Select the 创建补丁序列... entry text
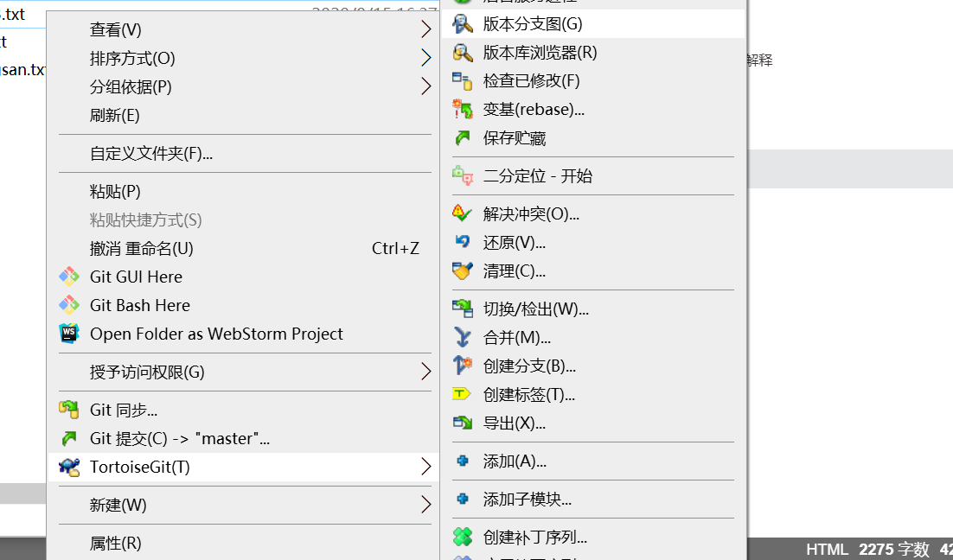This screenshot has height=560, width=953. click(x=534, y=537)
